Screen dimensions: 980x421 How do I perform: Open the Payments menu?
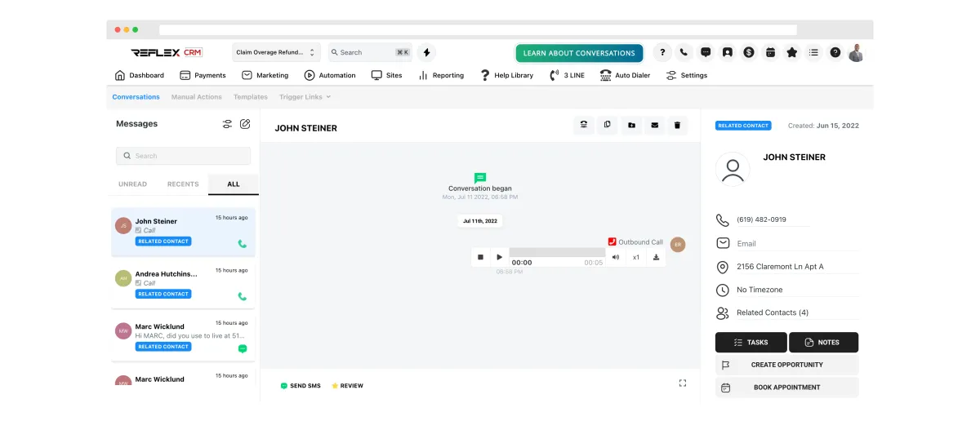(x=203, y=75)
